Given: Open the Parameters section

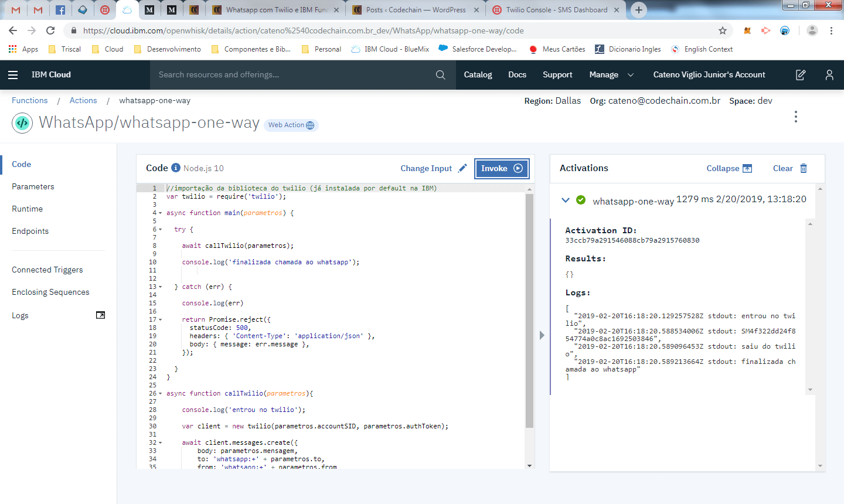Looking at the screenshot, I should [33, 186].
